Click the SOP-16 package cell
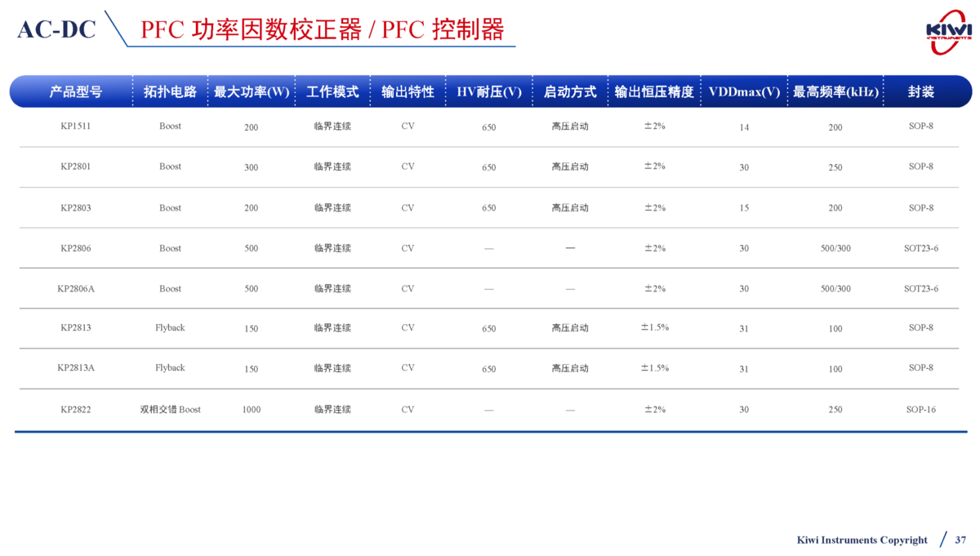Viewport: 980px width, 556px height. [921, 409]
